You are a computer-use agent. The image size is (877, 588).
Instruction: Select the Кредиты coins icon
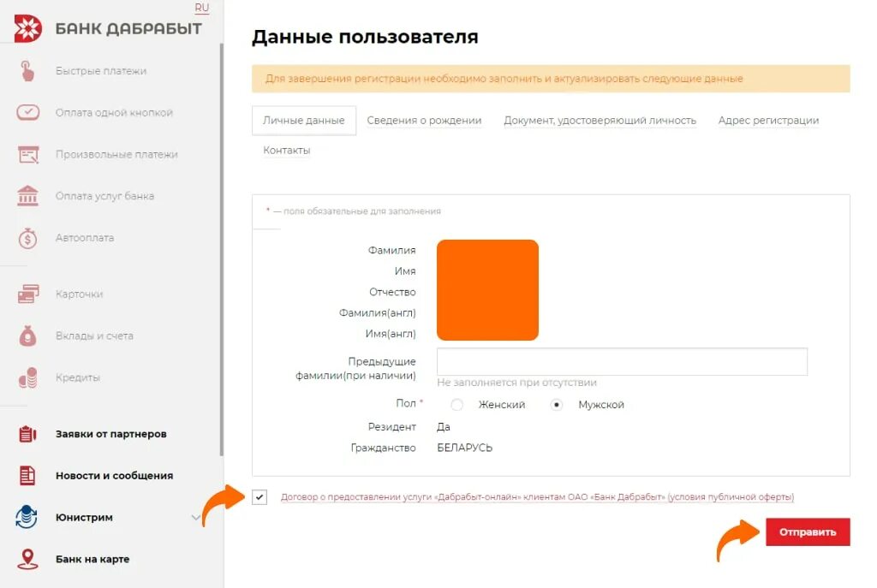tap(28, 377)
